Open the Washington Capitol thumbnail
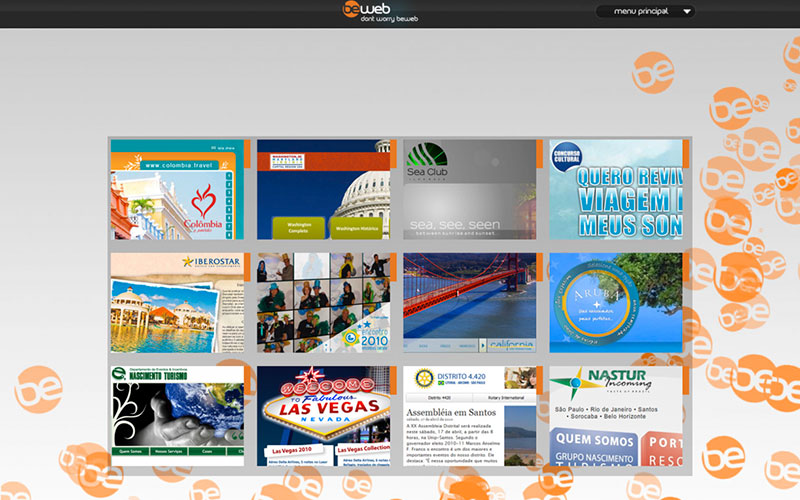This screenshot has width=800, height=500. point(323,189)
